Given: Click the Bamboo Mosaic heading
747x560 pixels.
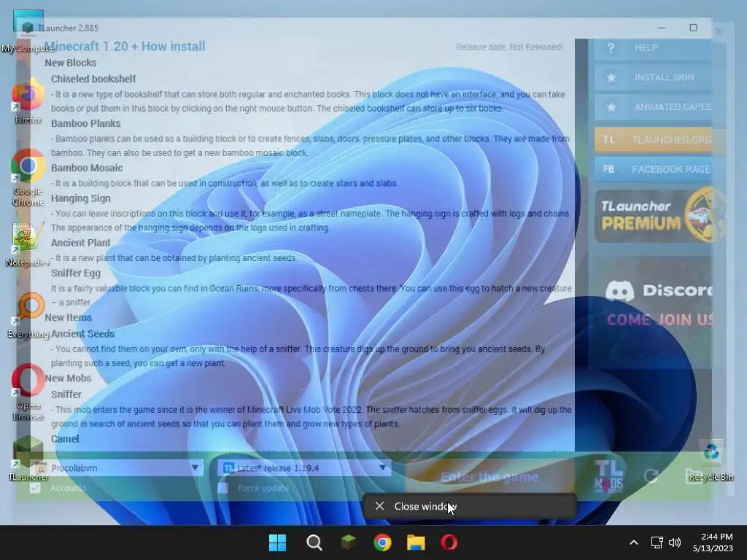Looking at the screenshot, I should tap(87, 168).
